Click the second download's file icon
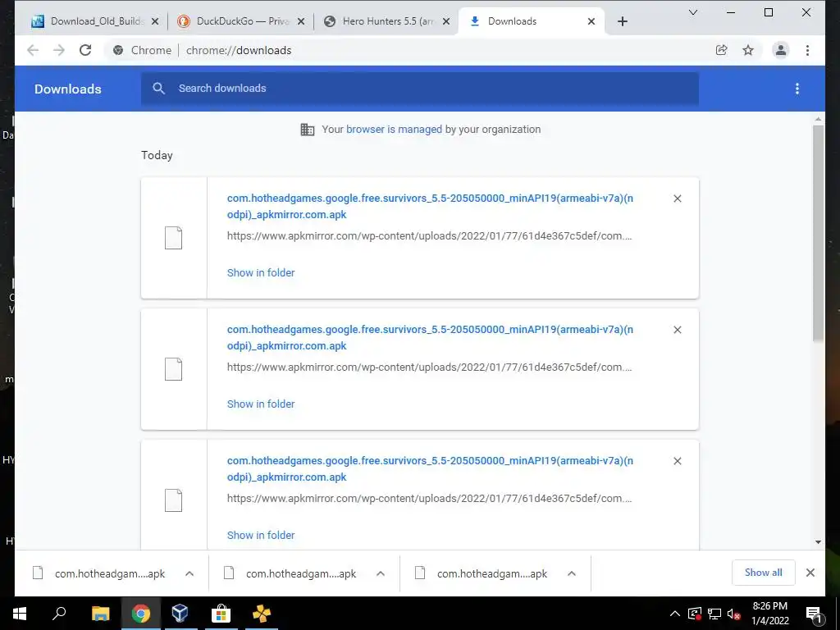 (x=174, y=369)
